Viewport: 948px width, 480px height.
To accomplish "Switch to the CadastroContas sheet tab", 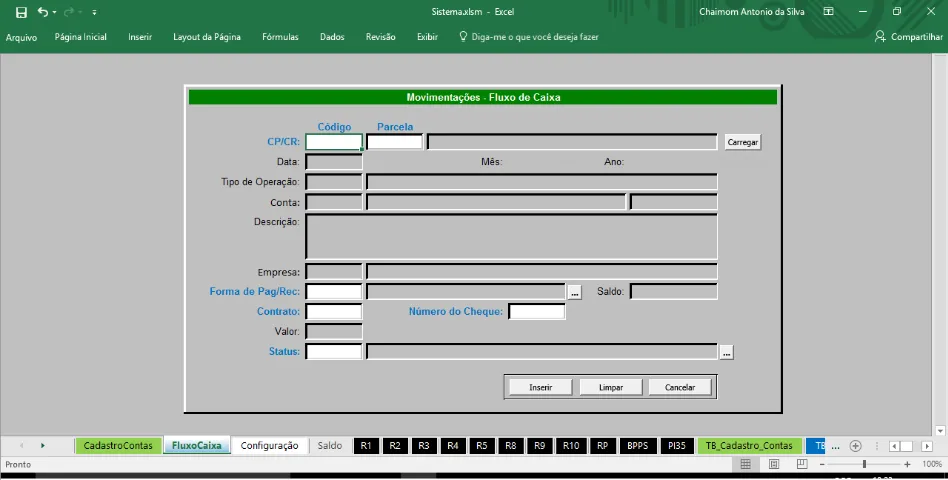I will [x=118, y=446].
